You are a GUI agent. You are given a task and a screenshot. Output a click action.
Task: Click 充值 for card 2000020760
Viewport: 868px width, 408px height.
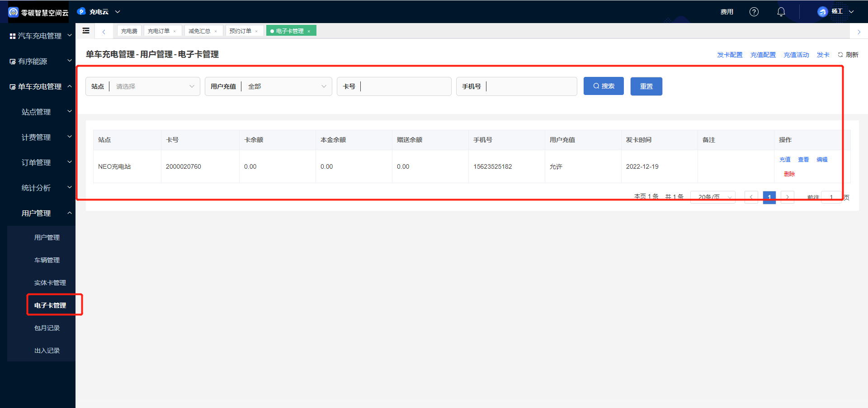click(785, 160)
